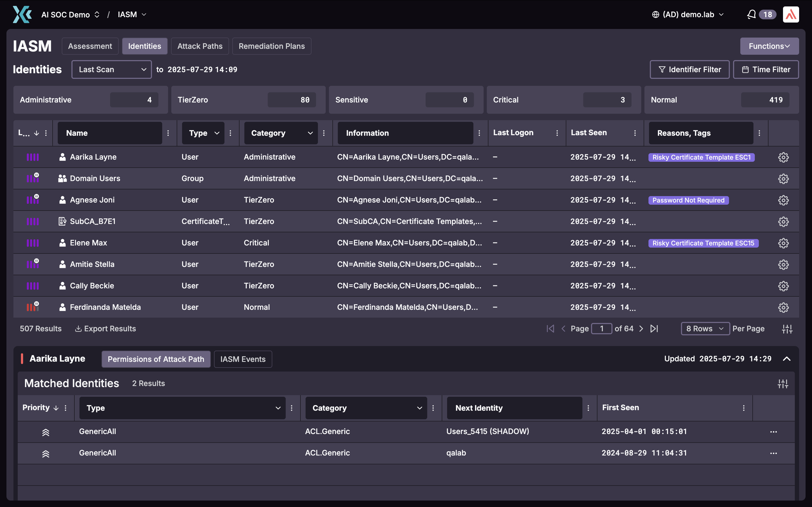Screen dimensions: 812x507
Task: Click gear icon for Aarika Layne row
Action: click(x=783, y=157)
